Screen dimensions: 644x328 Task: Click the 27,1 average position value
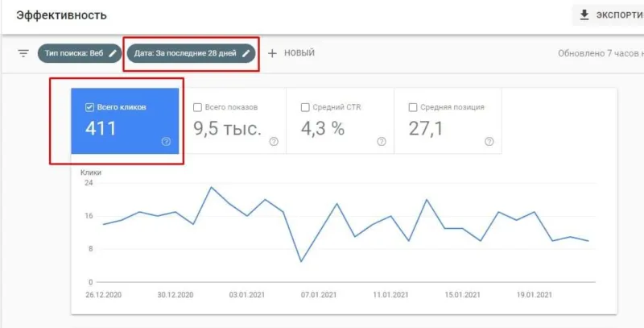(x=425, y=128)
